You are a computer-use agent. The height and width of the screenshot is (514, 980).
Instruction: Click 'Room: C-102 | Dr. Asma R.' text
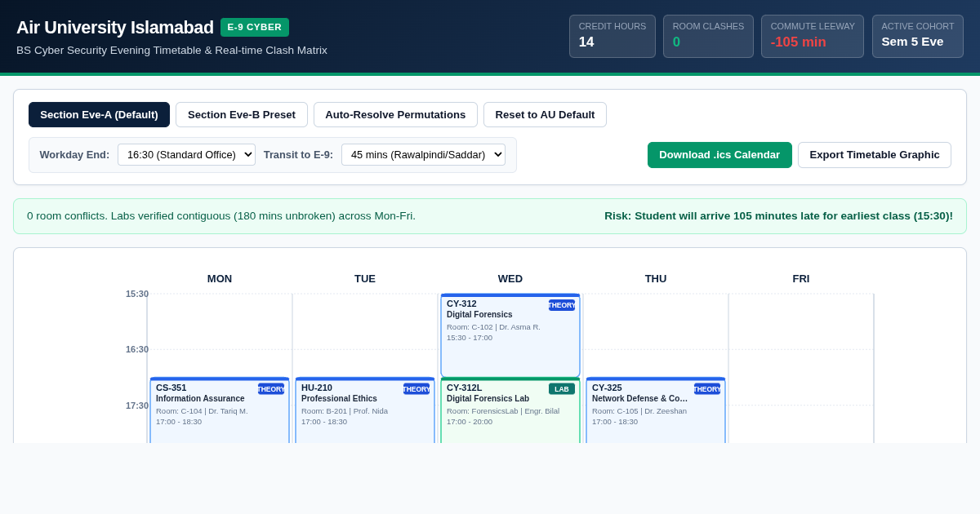tap(493, 327)
